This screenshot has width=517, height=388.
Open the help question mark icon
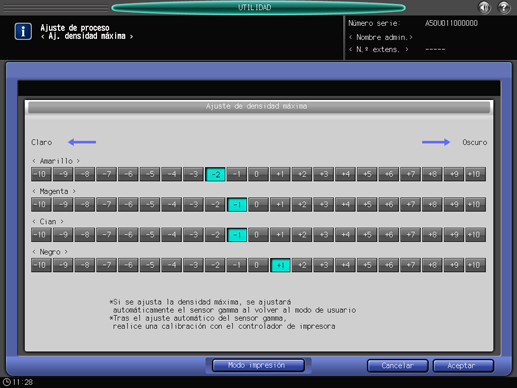[x=504, y=7]
